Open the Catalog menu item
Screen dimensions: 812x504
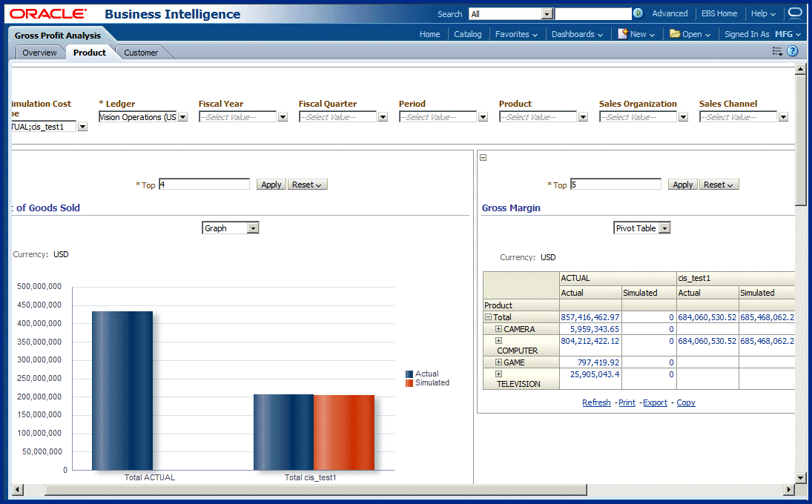click(468, 34)
